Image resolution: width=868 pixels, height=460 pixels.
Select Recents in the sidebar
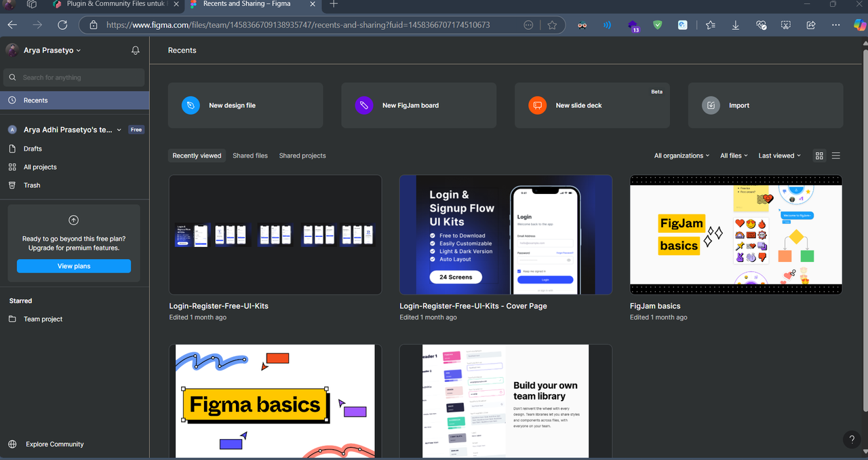(x=75, y=100)
